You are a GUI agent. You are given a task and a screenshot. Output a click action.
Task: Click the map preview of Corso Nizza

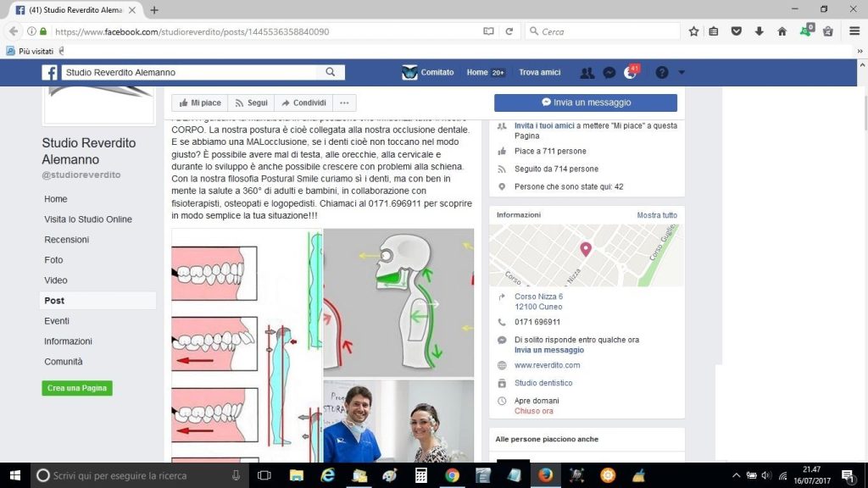tap(587, 254)
